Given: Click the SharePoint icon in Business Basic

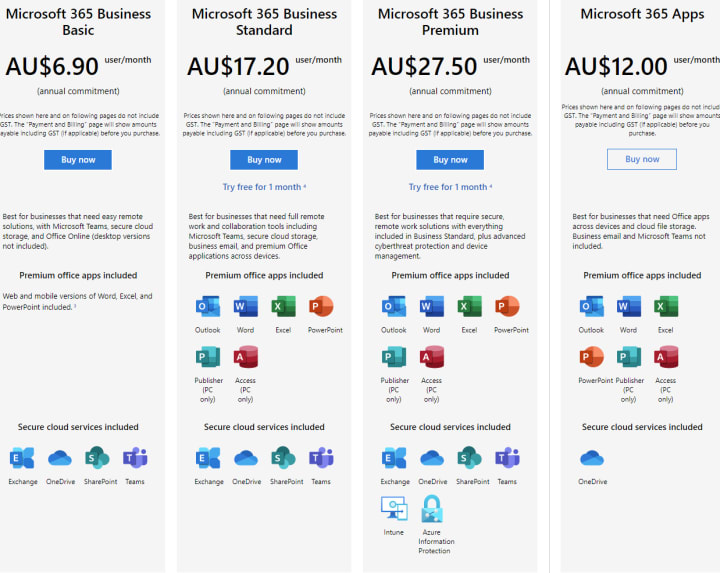Looking at the screenshot, I should pos(97,458).
